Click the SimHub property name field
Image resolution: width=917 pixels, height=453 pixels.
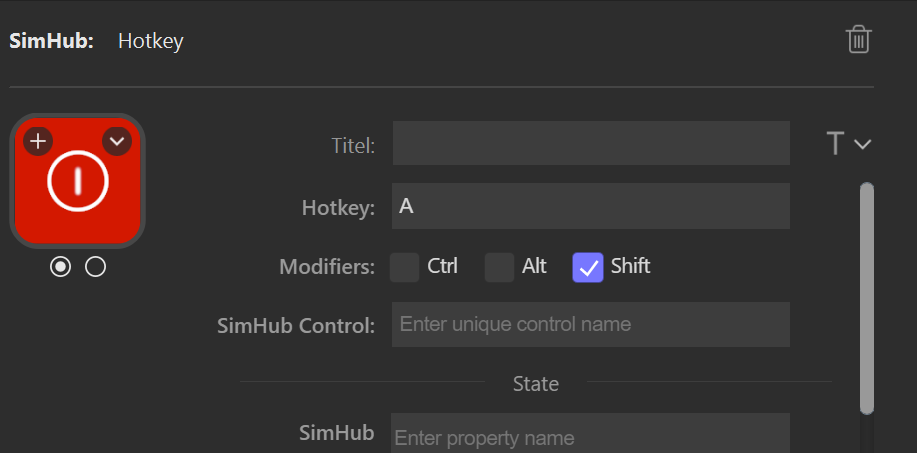(591, 433)
